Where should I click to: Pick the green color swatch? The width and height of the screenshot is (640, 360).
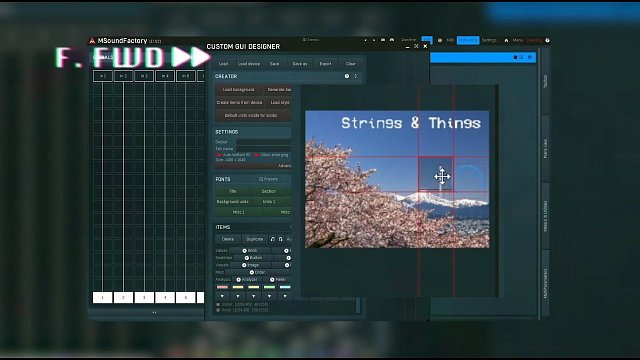click(x=269, y=287)
